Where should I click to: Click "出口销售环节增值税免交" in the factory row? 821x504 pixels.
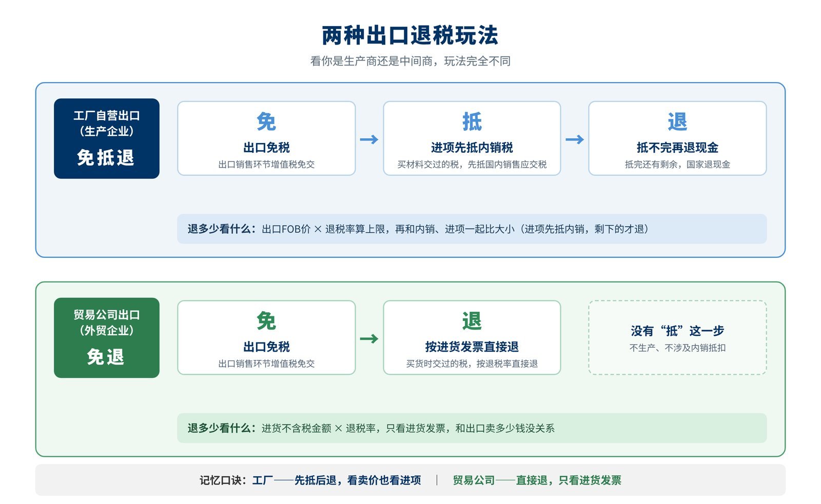point(266,165)
